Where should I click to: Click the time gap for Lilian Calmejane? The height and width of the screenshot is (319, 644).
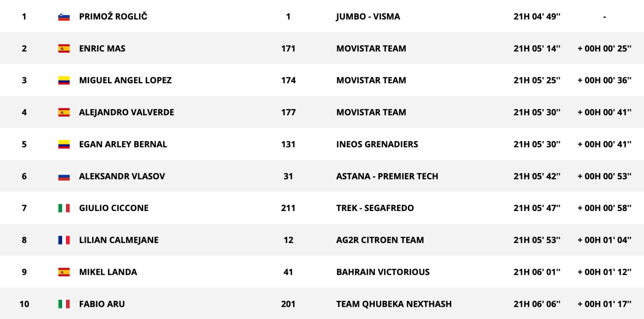pyautogui.click(x=604, y=240)
